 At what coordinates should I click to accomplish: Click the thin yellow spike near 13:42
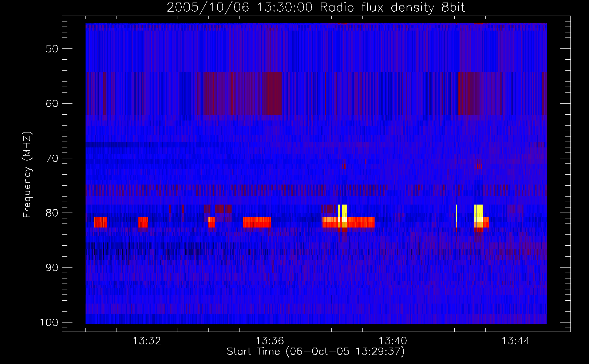456,216
